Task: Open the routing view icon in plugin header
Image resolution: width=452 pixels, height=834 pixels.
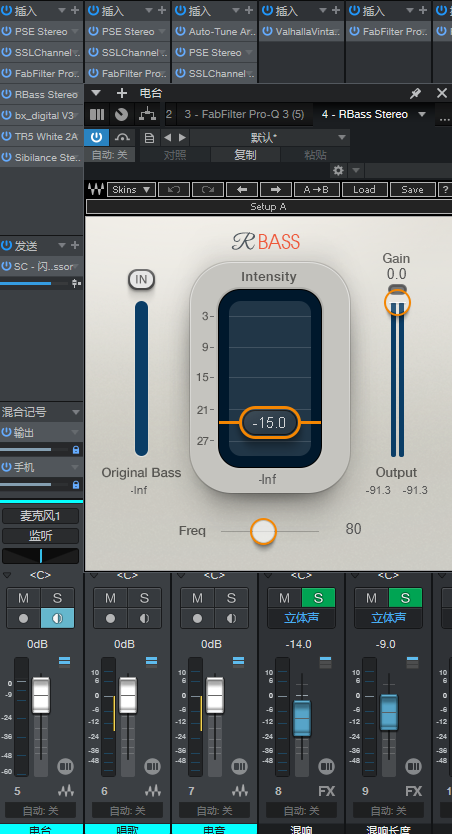Action: [146, 114]
